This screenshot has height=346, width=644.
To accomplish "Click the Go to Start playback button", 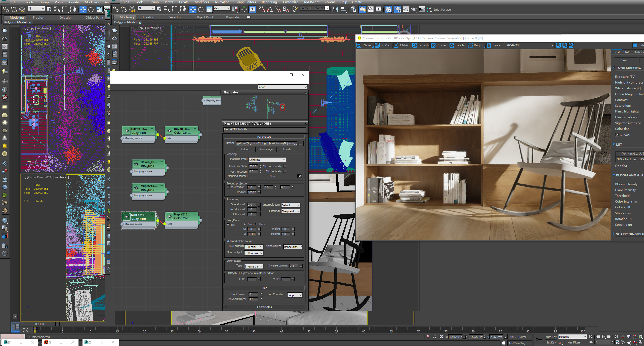I will pyautogui.click(x=591, y=337).
